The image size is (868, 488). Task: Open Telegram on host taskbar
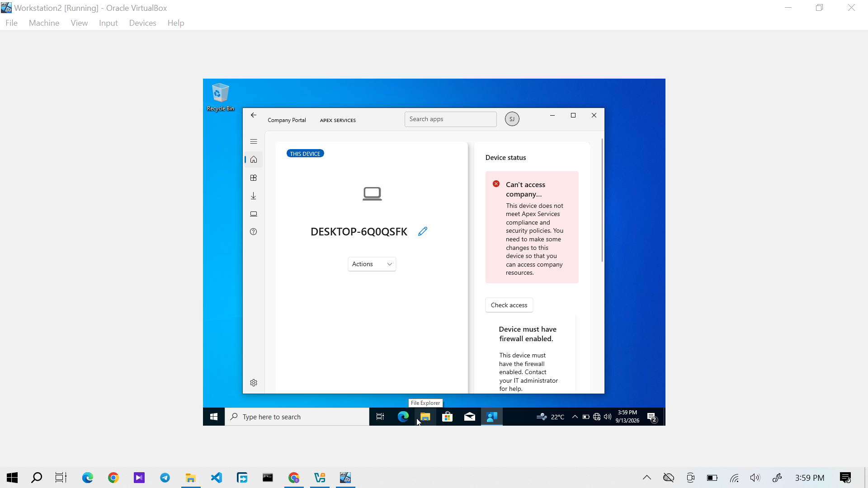[165, 478]
